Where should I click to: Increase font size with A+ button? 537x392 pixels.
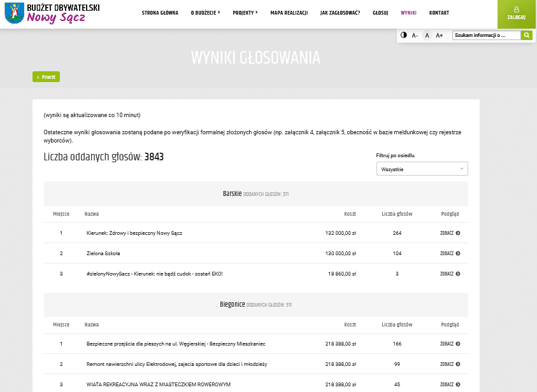click(439, 36)
